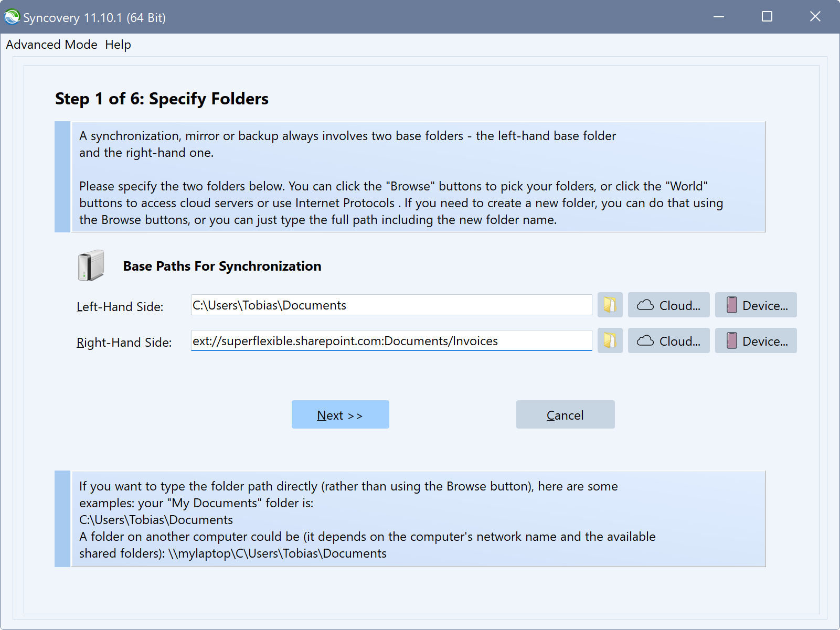Click inside the Left-Hand Side path field

point(391,305)
